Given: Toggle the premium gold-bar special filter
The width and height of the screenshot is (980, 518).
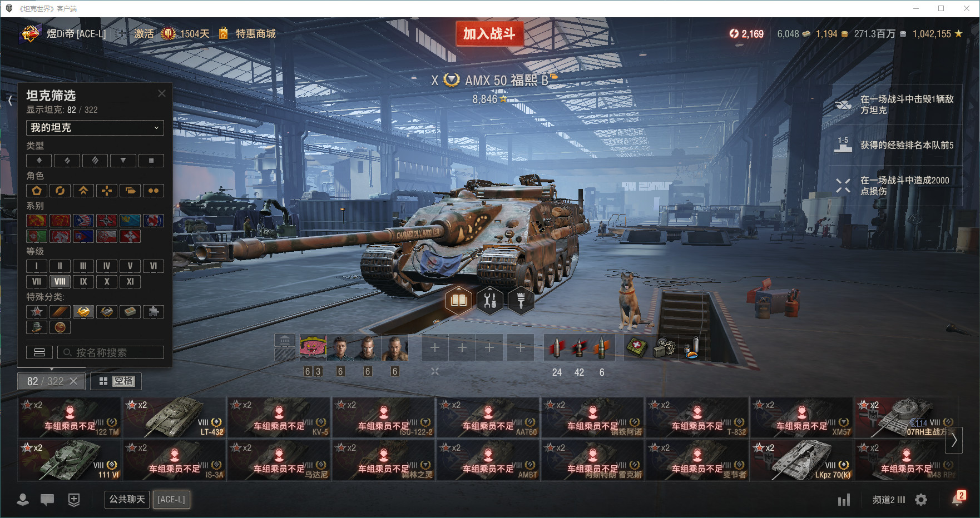Looking at the screenshot, I should 83,311.
